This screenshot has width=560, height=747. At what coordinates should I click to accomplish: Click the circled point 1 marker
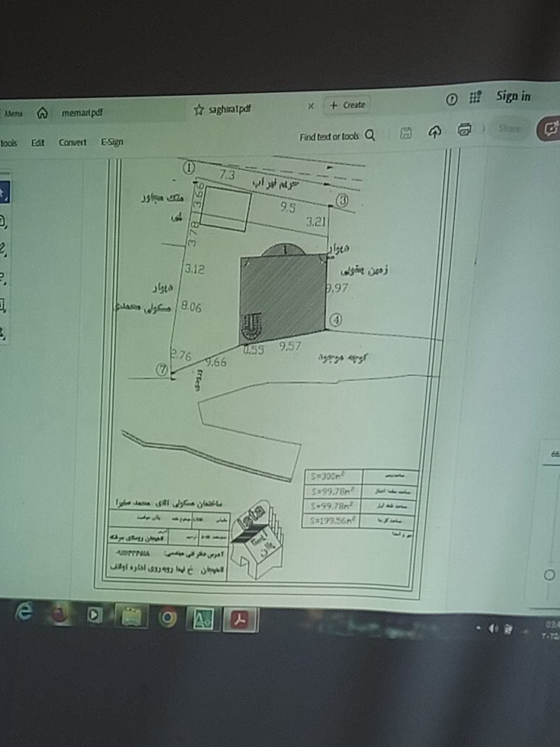pos(189,168)
